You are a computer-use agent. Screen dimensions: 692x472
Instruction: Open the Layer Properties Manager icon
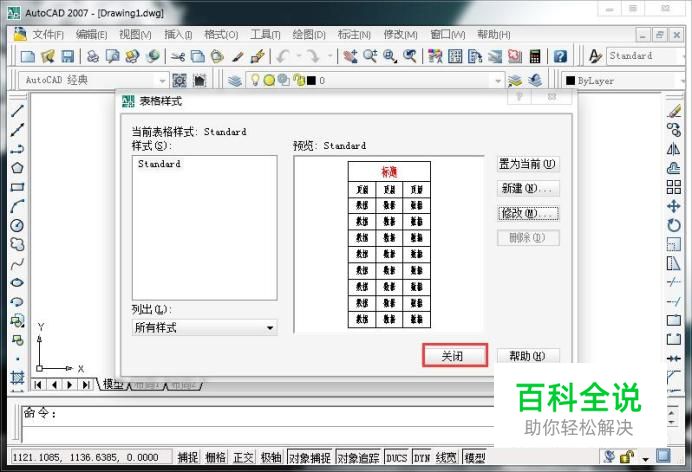tap(235, 80)
